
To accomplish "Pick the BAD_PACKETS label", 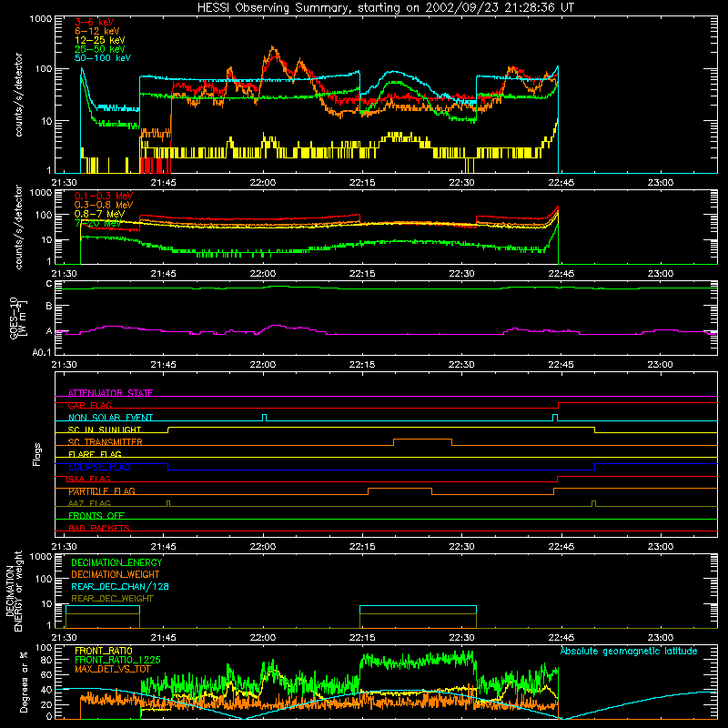I will 99,528.
